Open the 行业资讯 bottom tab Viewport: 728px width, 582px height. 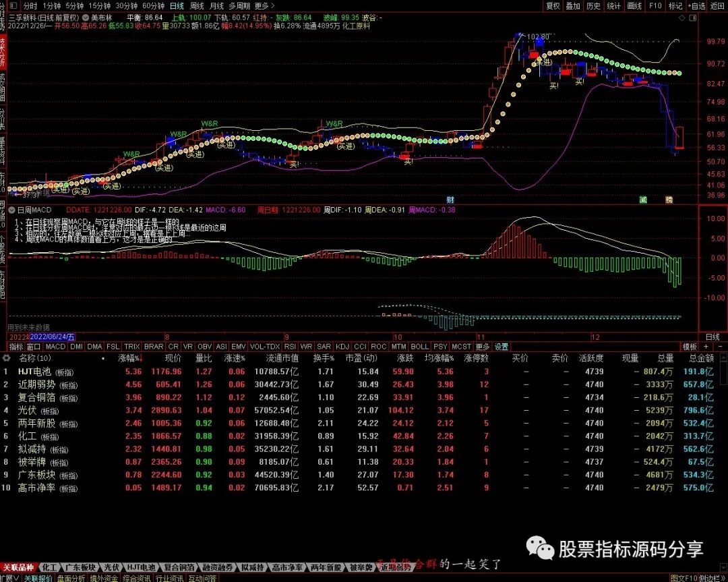[169, 578]
